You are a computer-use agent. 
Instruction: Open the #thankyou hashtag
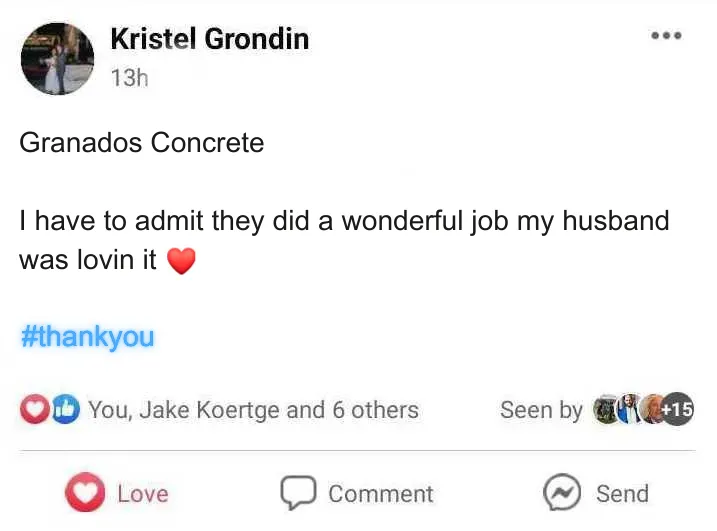88,337
